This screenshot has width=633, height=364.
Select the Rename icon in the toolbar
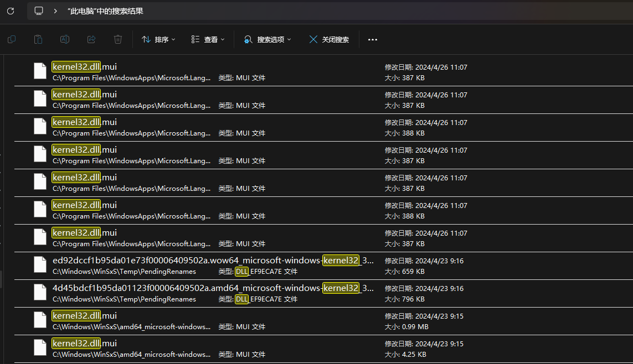(x=65, y=39)
